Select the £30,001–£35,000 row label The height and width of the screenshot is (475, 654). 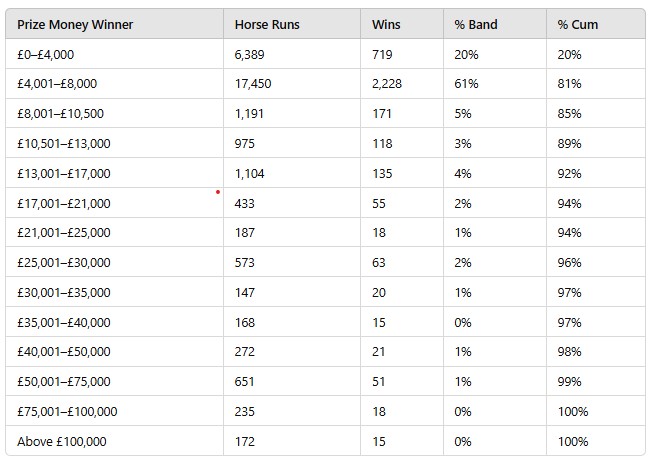pos(63,293)
